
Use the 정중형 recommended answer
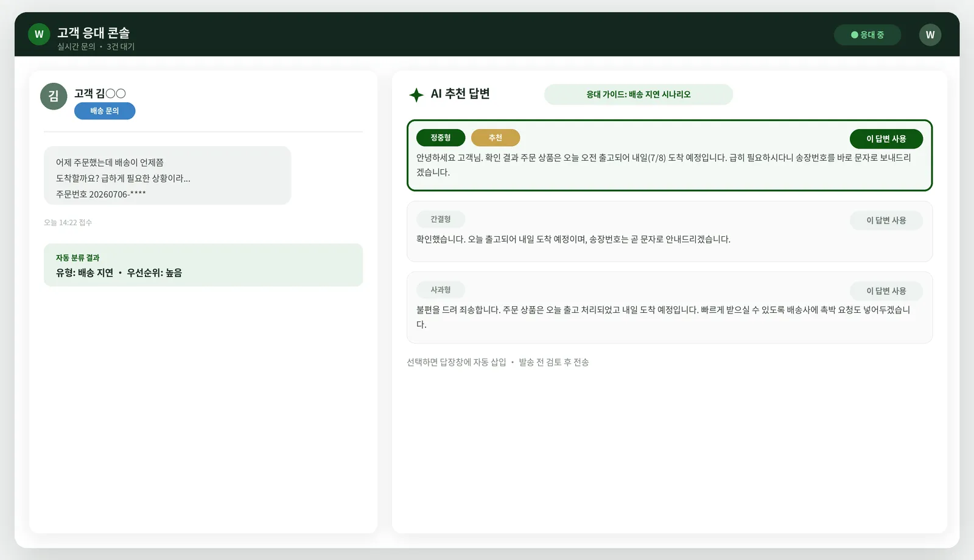(886, 139)
